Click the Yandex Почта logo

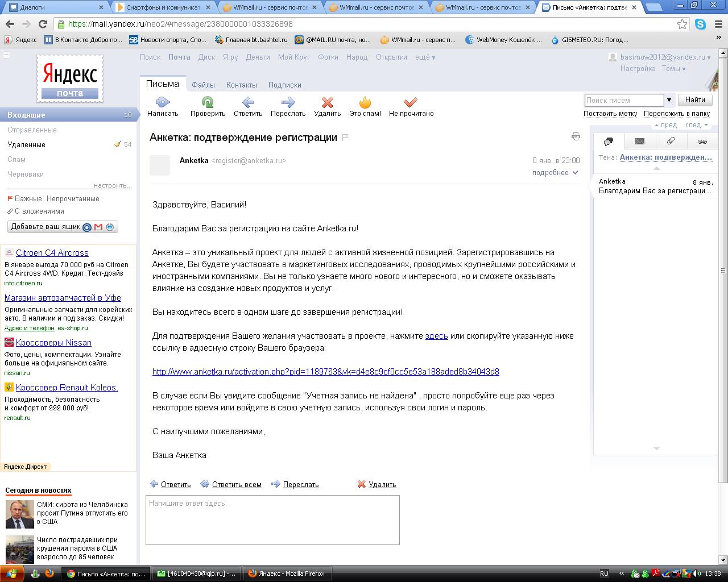[x=70, y=78]
